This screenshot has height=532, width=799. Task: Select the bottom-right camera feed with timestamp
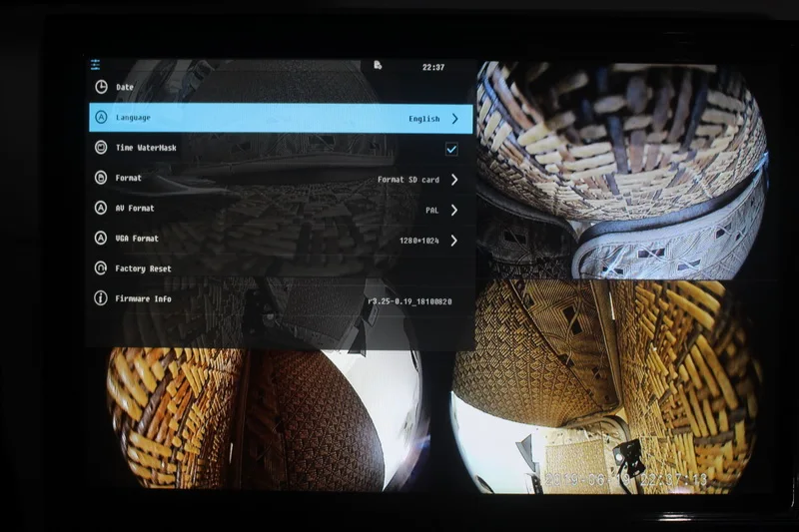606,387
